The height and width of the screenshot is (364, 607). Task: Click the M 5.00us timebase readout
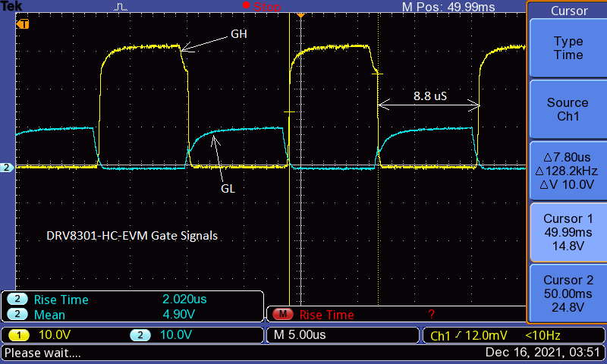coord(300,334)
